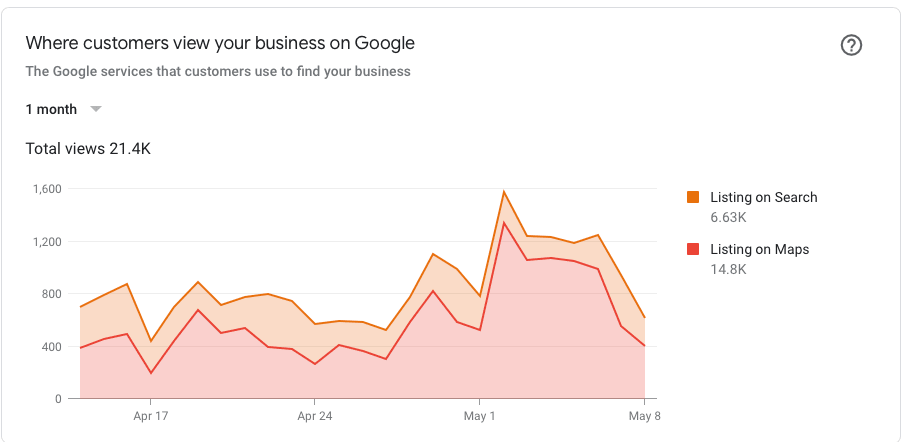Click the 6.63K Search views value
The image size is (901, 442).
[728, 217]
